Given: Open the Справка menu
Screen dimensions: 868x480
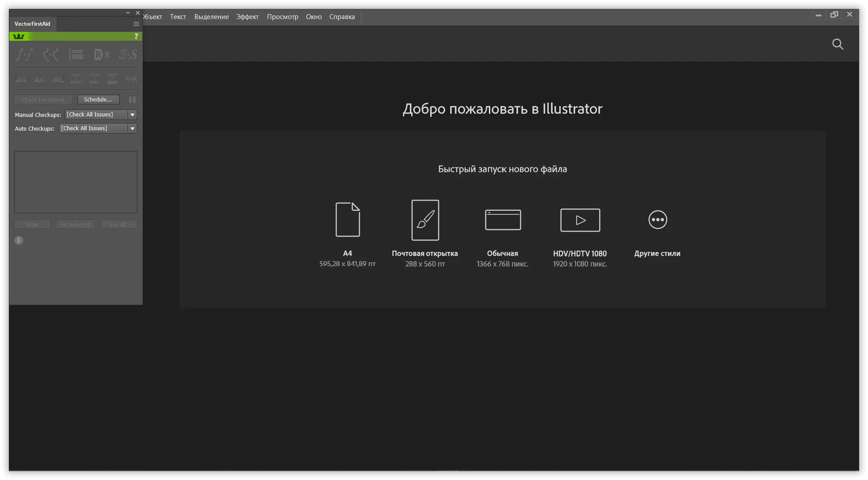Looking at the screenshot, I should [342, 17].
